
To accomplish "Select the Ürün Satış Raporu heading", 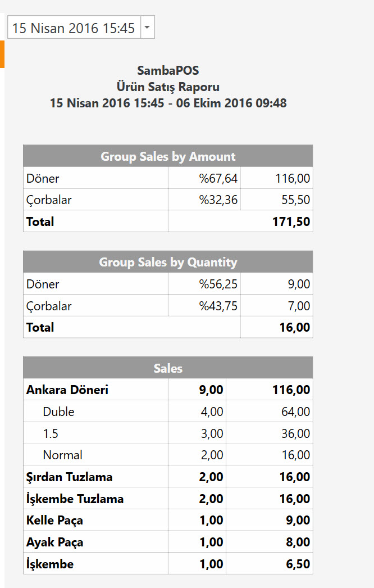I will coord(168,87).
